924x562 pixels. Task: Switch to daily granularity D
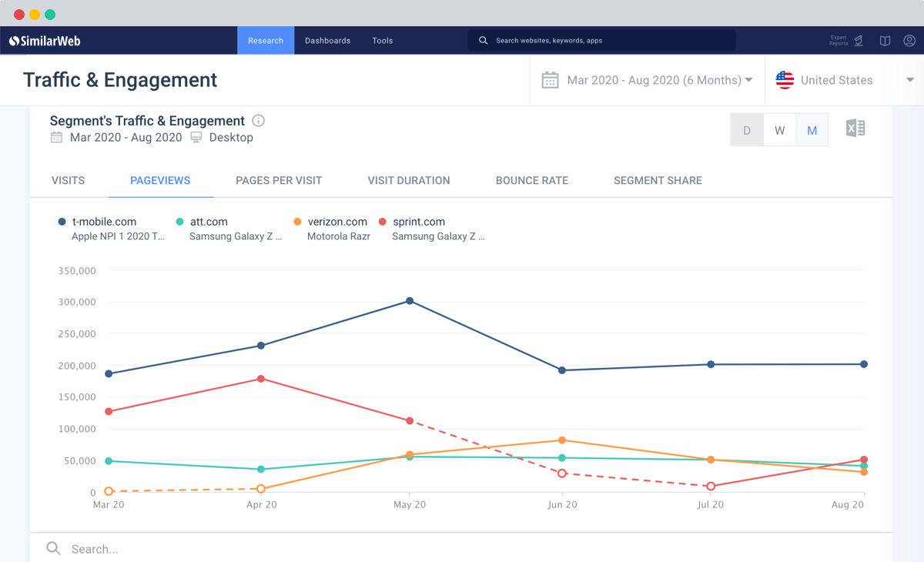pos(747,130)
